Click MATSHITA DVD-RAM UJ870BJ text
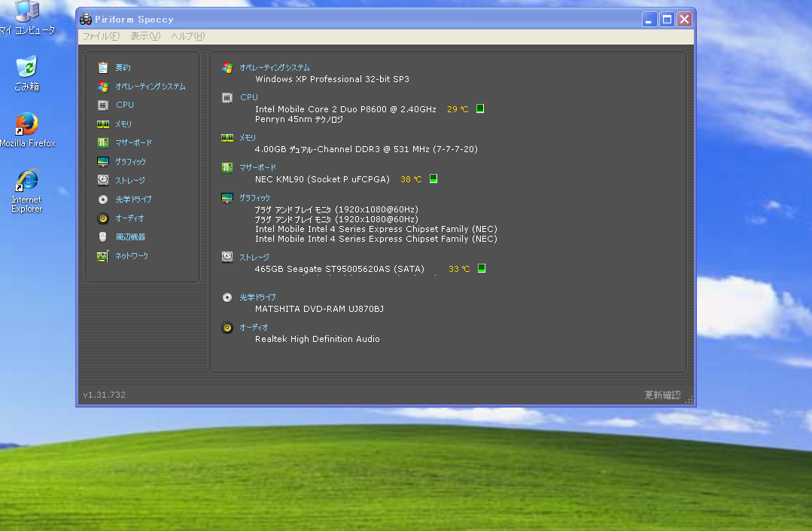The image size is (812, 531). coord(319,309)
